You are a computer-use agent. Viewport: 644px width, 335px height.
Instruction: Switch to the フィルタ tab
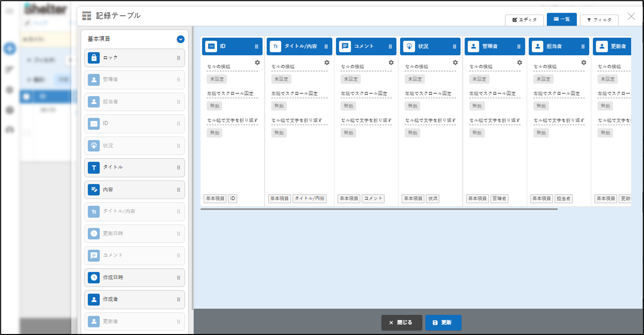click(599, 20)
